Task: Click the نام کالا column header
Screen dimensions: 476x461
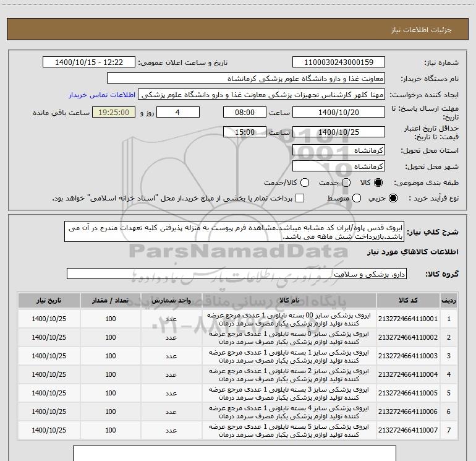Action: click(289, 300)
